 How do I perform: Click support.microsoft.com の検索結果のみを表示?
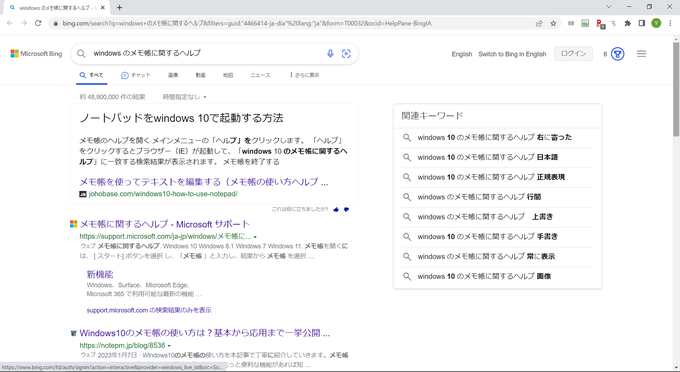coord(149,310)
